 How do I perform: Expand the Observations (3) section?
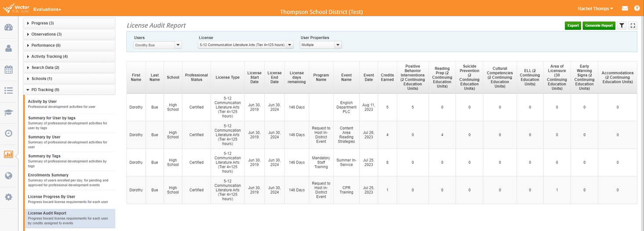(x=69, y=34)
